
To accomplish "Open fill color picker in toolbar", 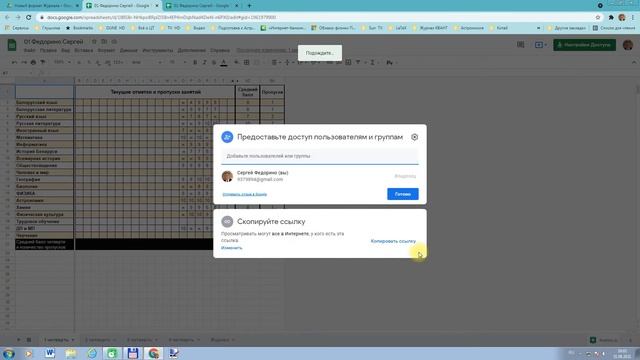I will [x=236, y=62].
